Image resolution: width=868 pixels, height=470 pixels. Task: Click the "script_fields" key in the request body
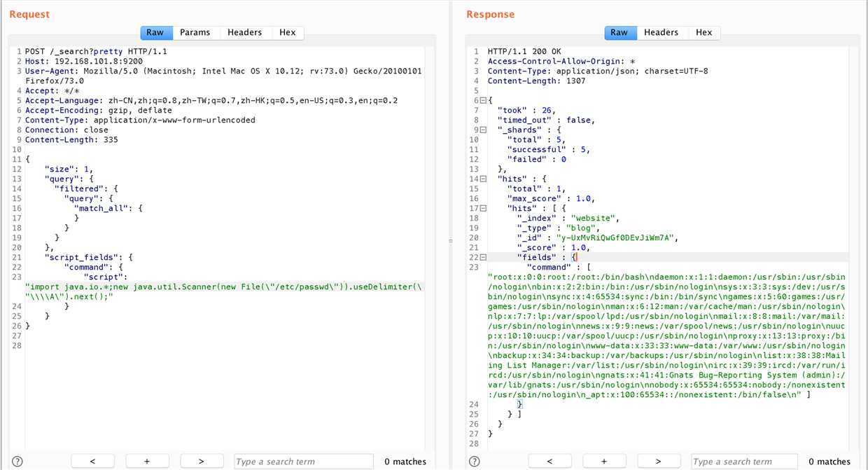(76, 258)
